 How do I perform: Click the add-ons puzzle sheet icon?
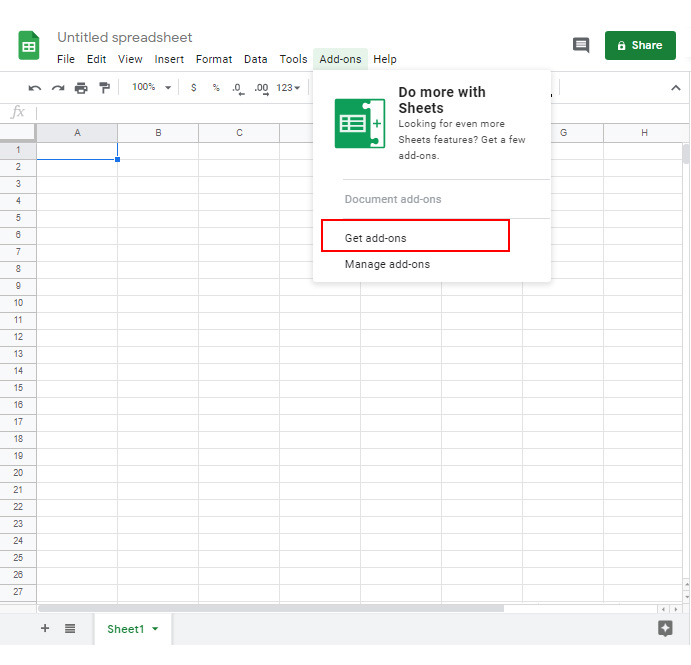(x=360, y=123)
